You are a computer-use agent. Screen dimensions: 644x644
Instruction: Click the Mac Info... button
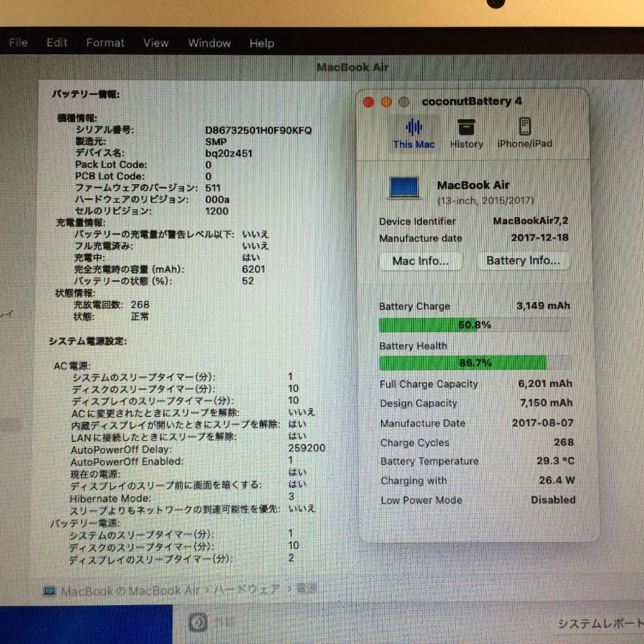pos(420,261)
